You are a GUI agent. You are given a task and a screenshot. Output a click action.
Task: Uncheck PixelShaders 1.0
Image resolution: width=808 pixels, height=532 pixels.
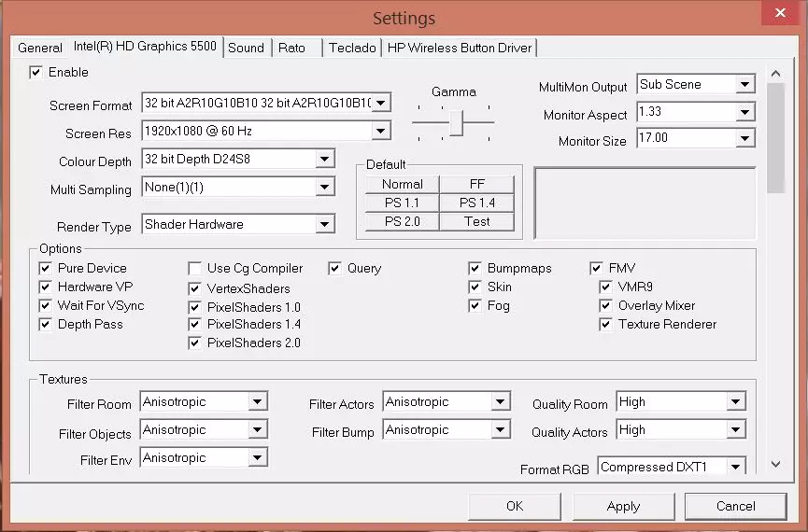[x=195, y=307]
